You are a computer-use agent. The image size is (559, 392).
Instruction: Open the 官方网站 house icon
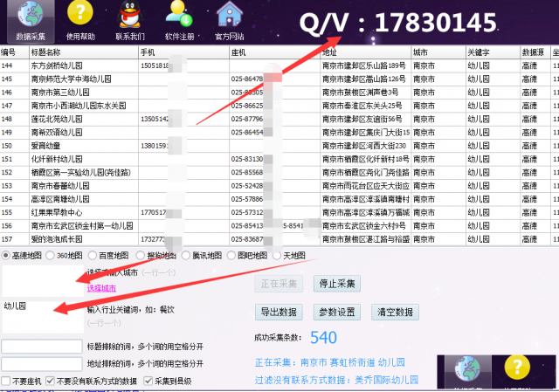230,17
